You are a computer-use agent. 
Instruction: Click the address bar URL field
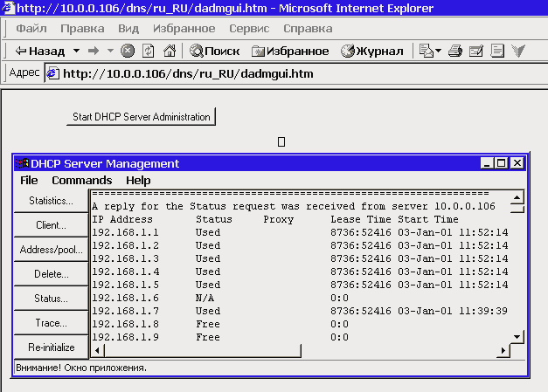coord(296,73)
